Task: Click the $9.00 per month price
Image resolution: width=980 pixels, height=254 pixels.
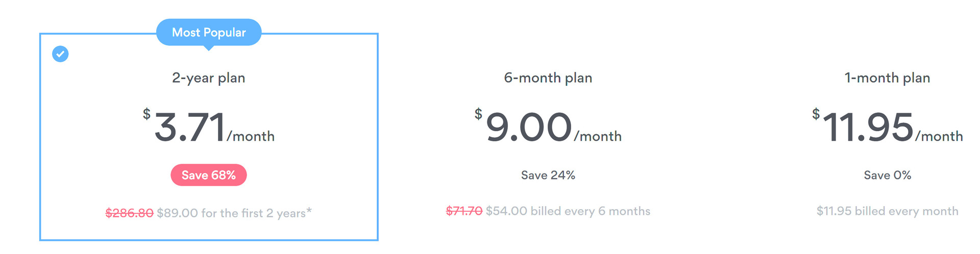Action: [529, 127]
